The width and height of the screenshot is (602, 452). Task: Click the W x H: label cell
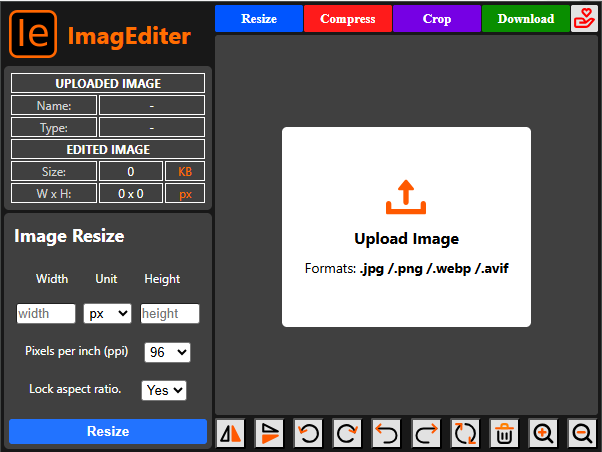[54, 194]
